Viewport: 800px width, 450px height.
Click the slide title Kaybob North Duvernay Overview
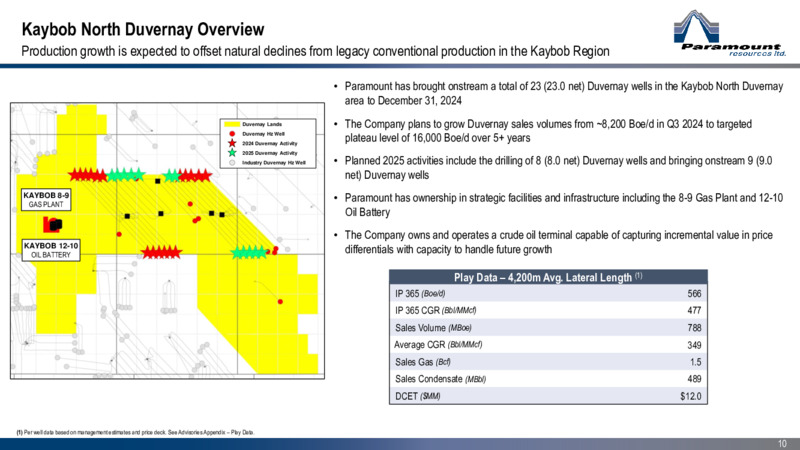143,29
